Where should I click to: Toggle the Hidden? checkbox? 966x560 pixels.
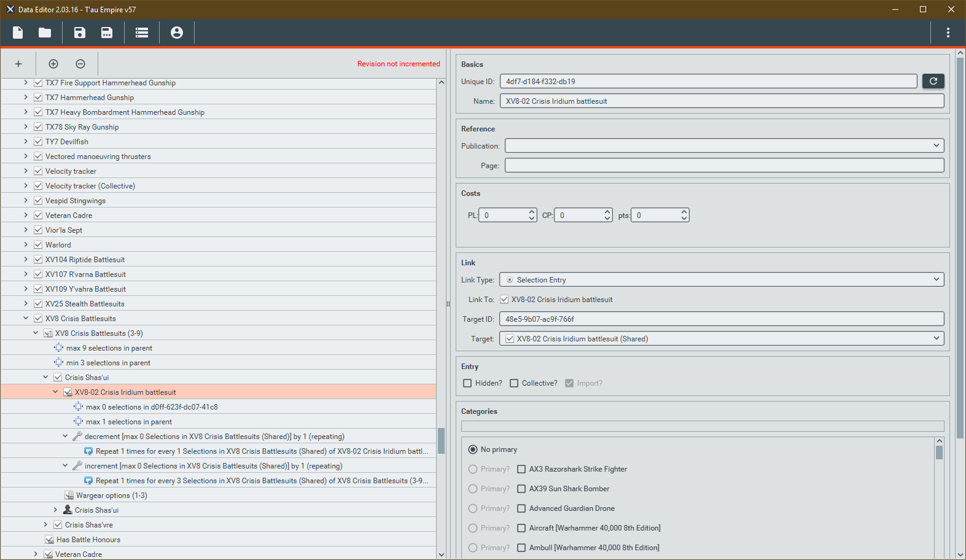coord(467,383)
